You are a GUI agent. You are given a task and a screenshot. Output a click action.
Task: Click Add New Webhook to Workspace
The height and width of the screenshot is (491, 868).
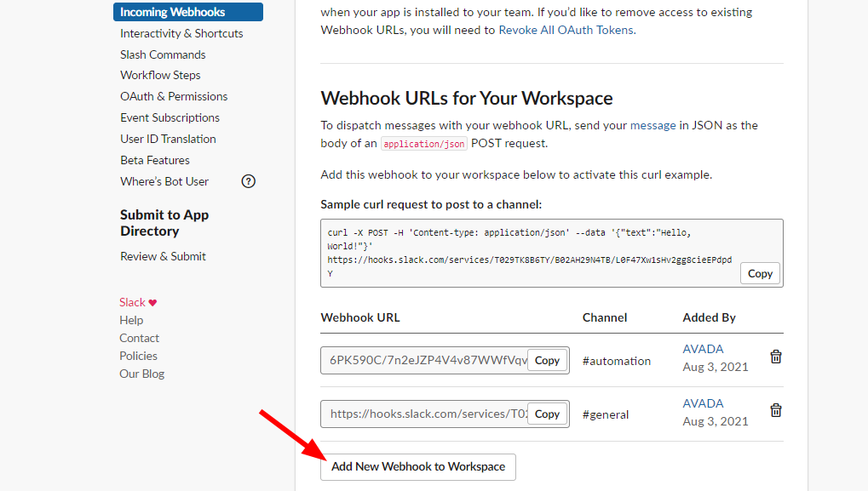tap(417, 466)
